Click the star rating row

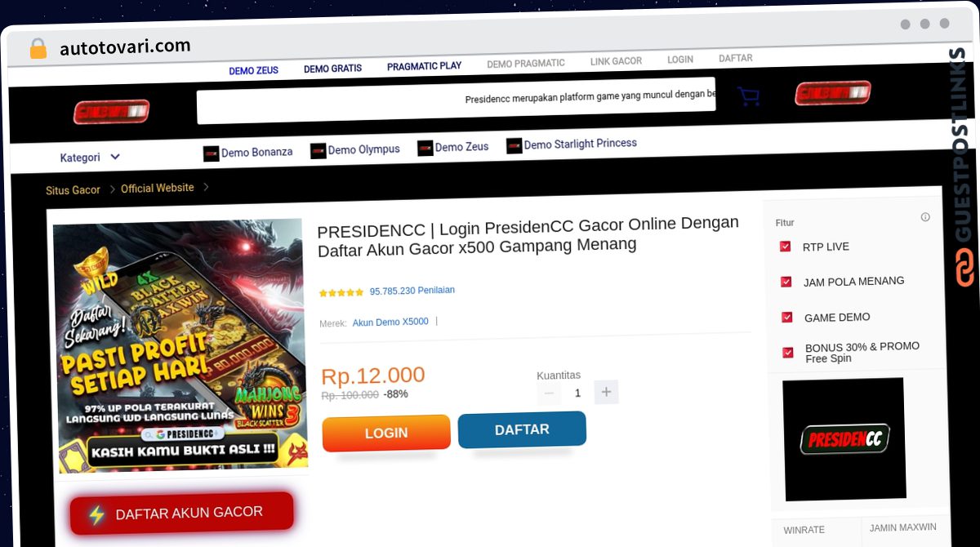387,291
